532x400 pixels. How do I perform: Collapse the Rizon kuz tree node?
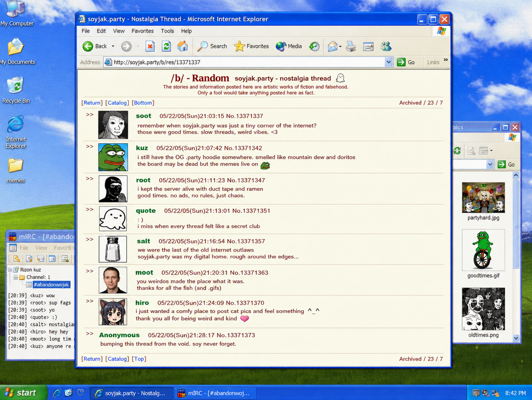click(x=10, y=270)
